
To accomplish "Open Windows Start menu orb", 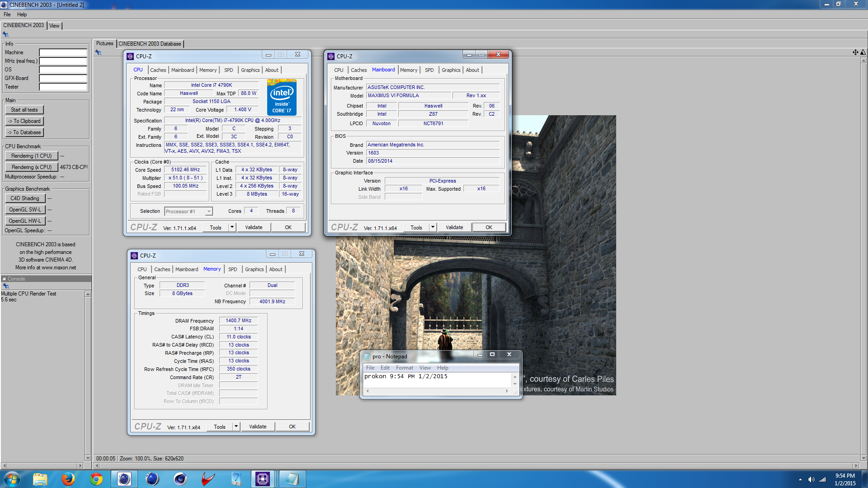I will tap(12, 479).
